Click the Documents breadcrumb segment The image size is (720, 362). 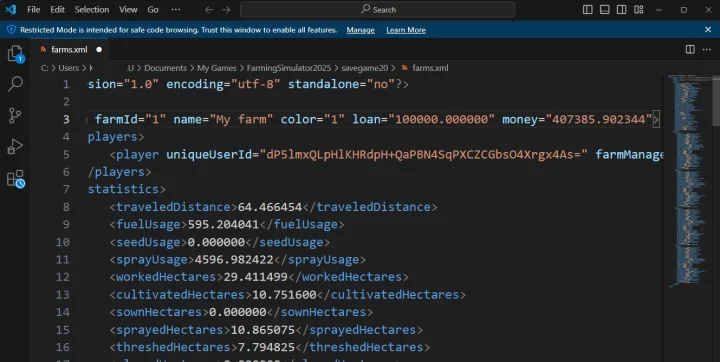click(165, 68)
